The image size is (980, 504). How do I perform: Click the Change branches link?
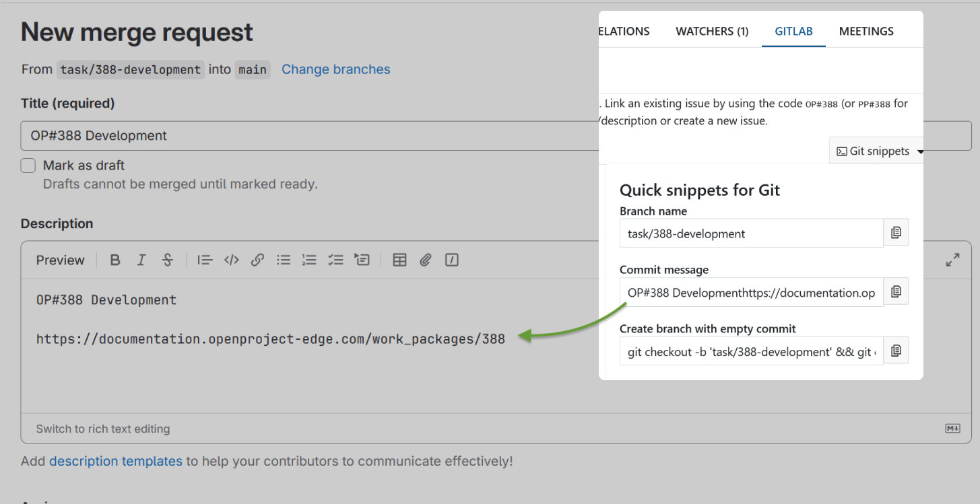pos(335,69)
